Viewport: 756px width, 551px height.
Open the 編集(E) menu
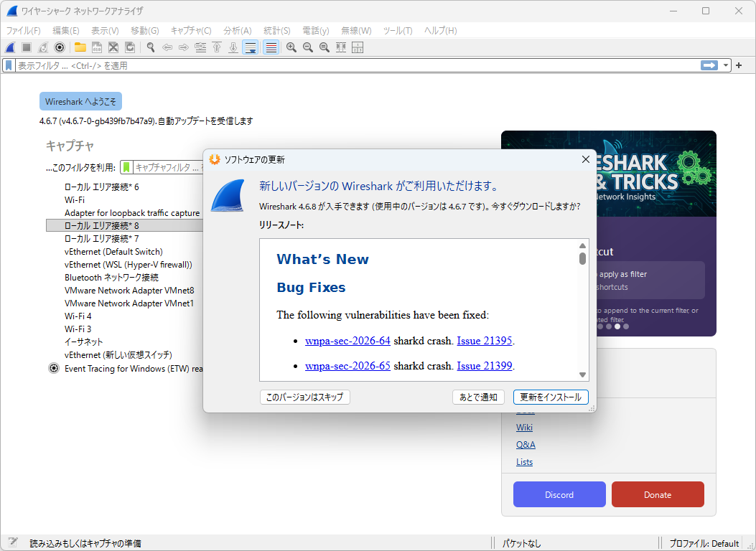(x=65, y=30)
